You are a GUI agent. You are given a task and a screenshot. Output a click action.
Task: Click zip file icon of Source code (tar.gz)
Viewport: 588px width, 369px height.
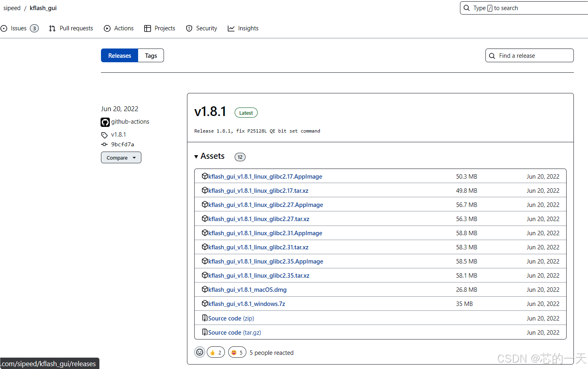pyautogui.click(x=205, y=332)
